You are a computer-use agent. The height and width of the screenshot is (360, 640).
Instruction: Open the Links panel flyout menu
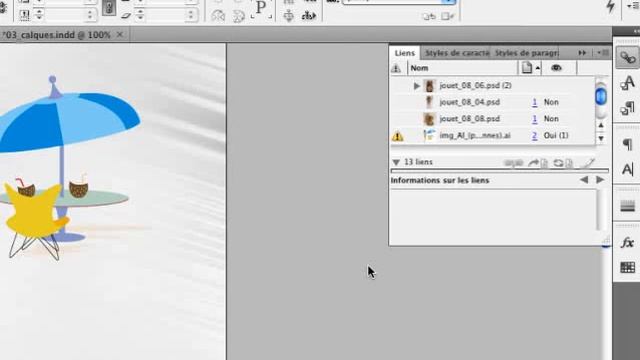pos(603,53)
